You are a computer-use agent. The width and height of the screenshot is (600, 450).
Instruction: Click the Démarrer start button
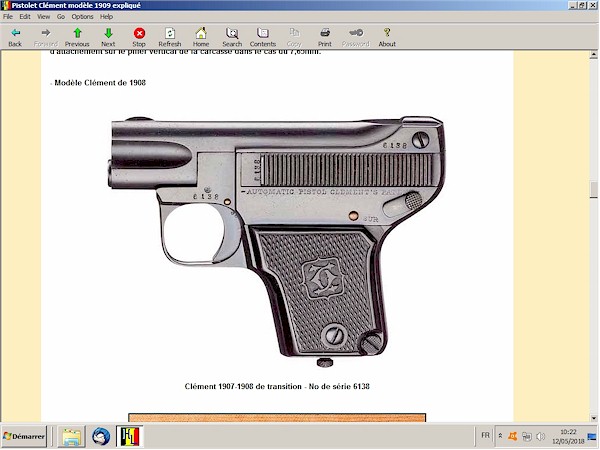pyautogui.click(x=24, y=436)
